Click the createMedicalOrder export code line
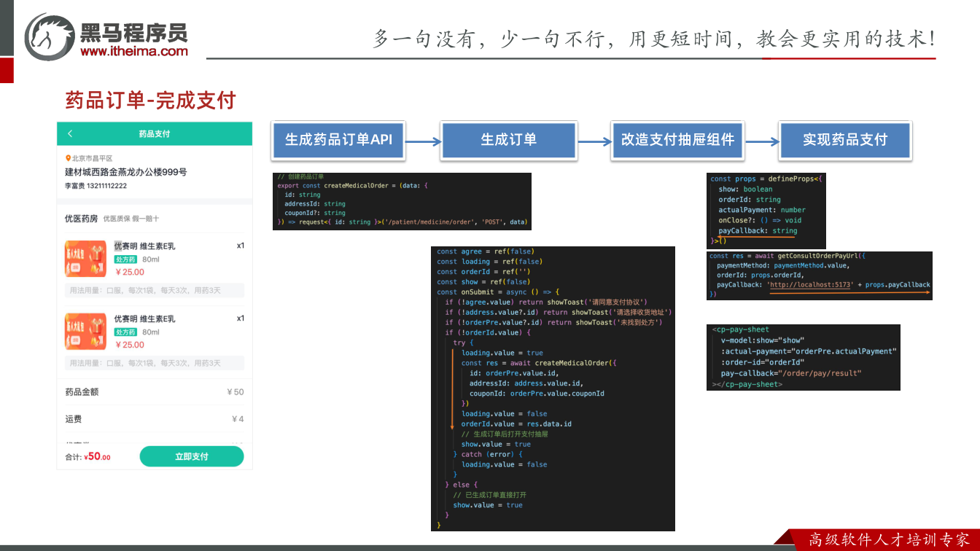The image size is (980, 551). [x=353, y=185]
